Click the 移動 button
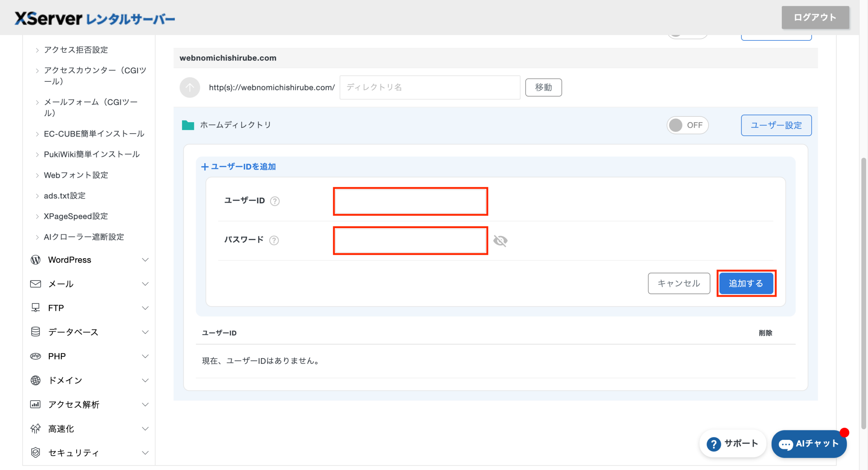 click(543, 88)
